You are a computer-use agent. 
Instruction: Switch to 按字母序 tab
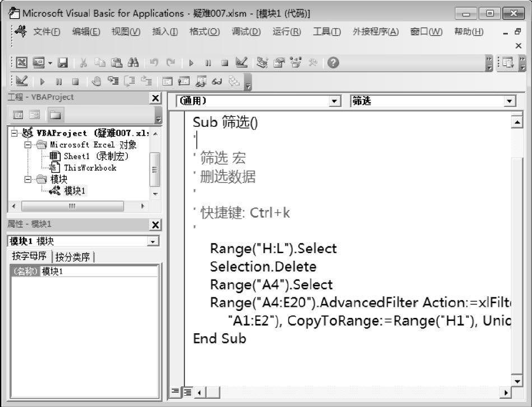29,256
